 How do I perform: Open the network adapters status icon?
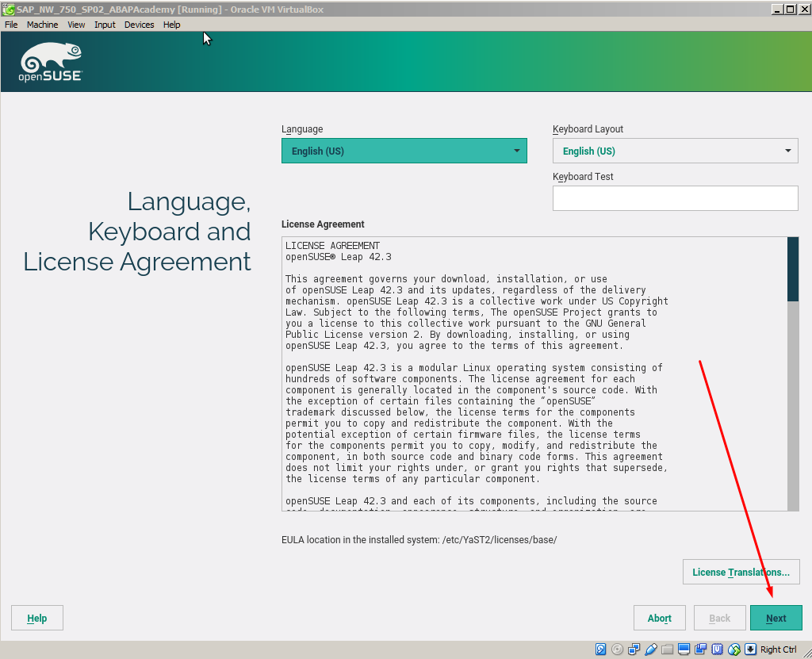coord(634,649)
